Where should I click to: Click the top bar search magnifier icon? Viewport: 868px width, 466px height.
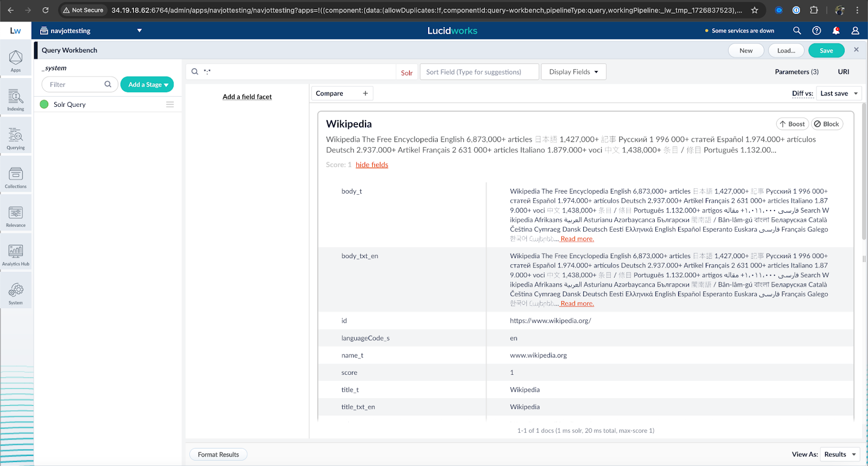797,31
